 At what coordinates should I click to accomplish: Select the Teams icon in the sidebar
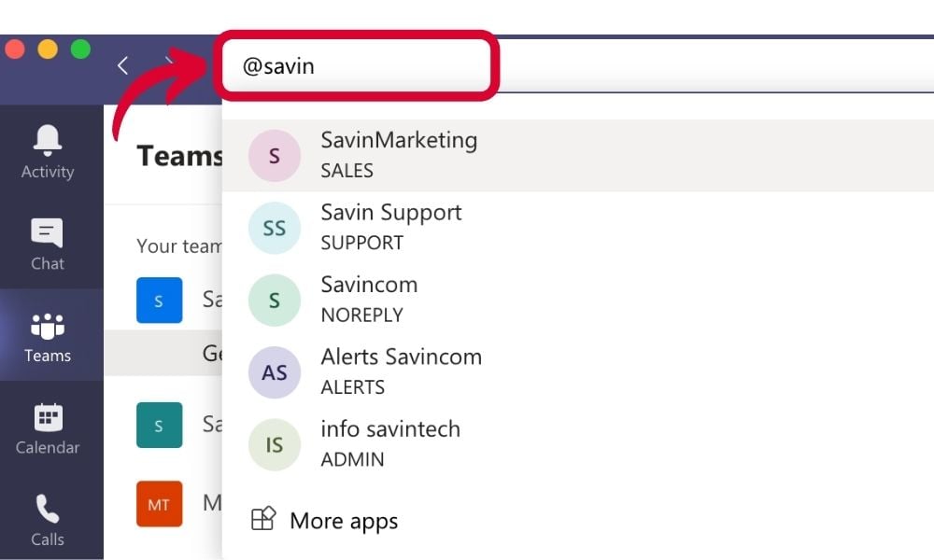tap(47, 332)
